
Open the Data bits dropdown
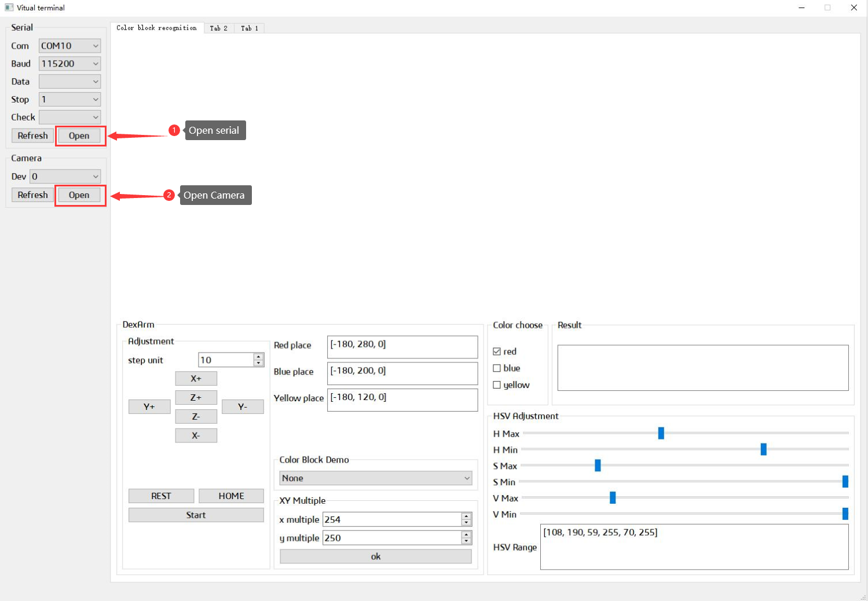coord(69,82)
